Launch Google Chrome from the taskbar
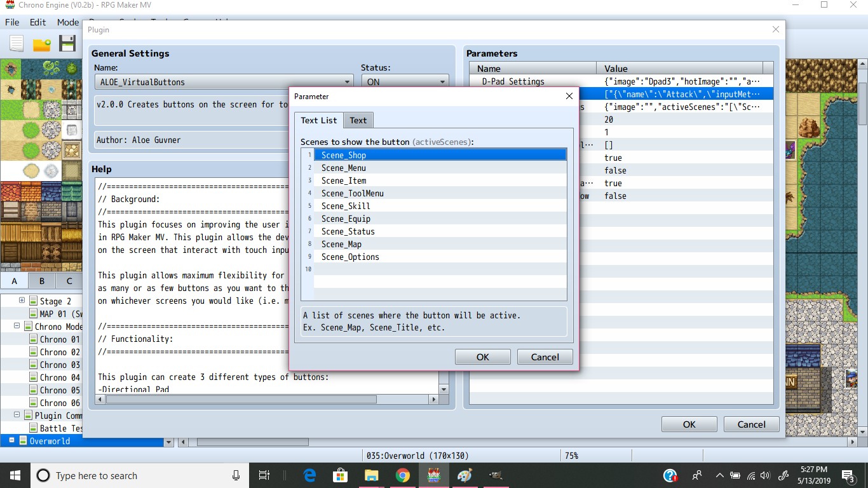The height and width of the screenshot is (488, 868). (402, 475)
